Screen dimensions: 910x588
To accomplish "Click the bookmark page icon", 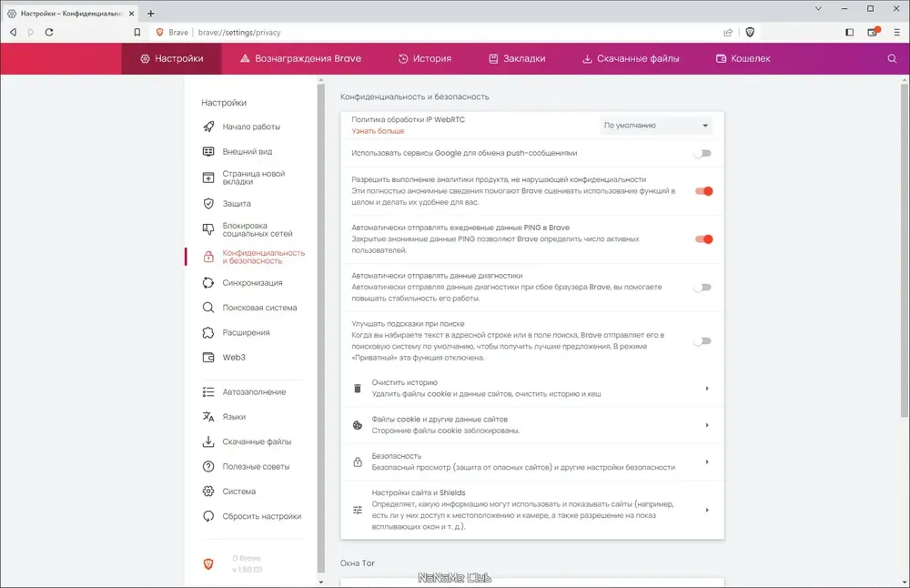I will click(137, 33).
